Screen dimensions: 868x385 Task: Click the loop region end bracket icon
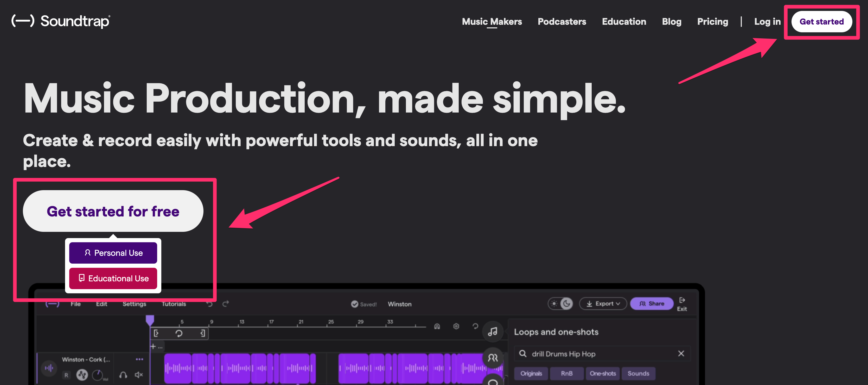[x=202, y=333]
